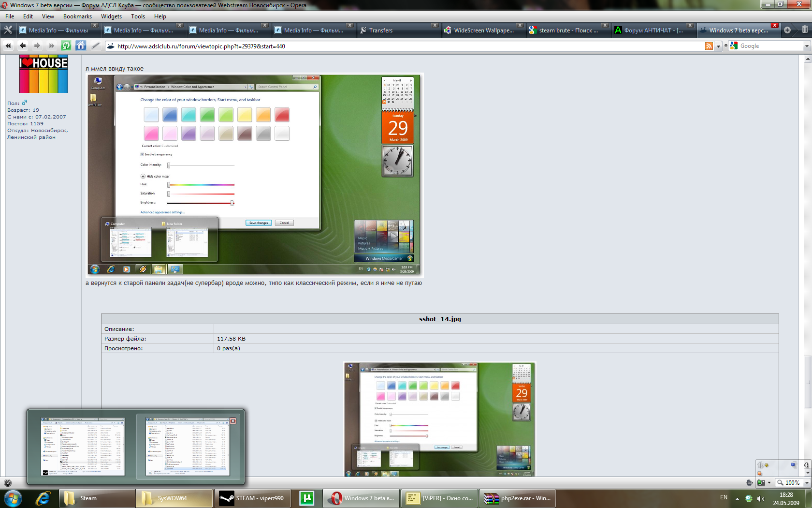The width and height of the screenshot is (812, 508).
Task: Toggle the show images button
Action: 761,483
